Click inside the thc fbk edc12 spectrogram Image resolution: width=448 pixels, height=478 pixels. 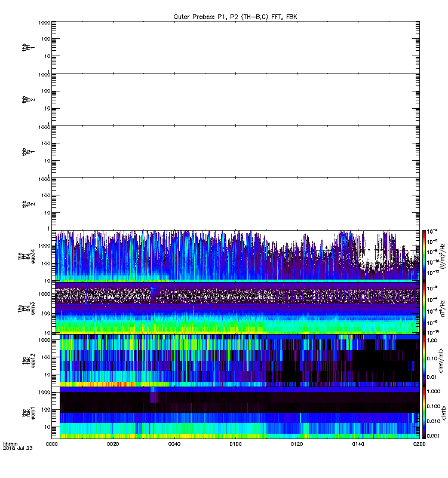(235, 360)
